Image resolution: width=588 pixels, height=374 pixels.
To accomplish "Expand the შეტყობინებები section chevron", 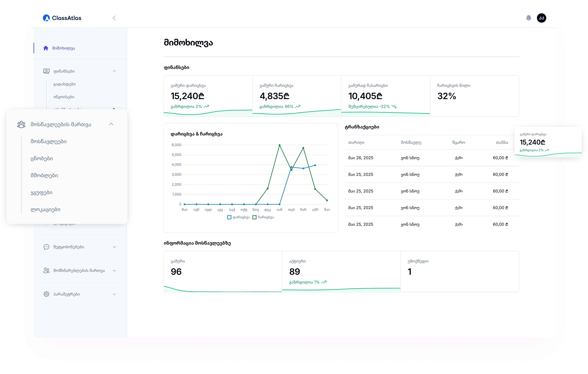I will coord(114,247).
